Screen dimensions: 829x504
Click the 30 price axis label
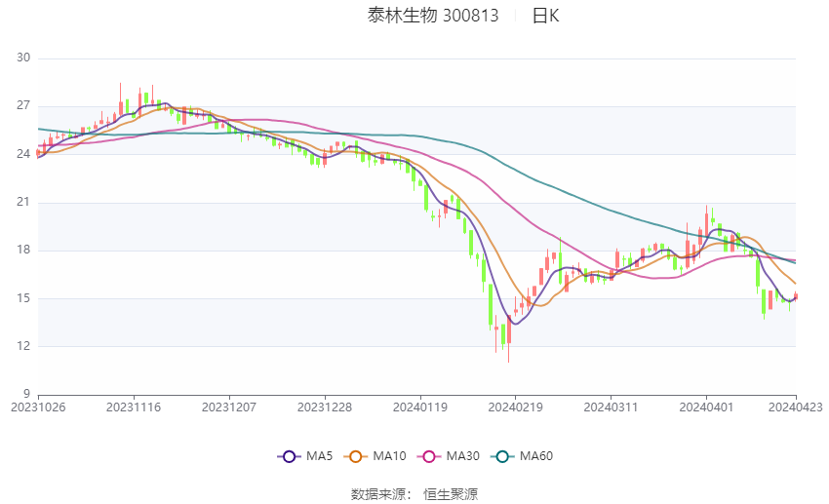[23, 58]
